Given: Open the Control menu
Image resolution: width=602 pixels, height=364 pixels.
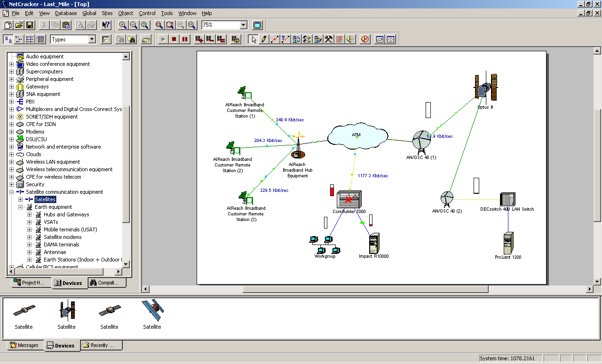Looking at the screenshot, I should click(x=147, y=13).
